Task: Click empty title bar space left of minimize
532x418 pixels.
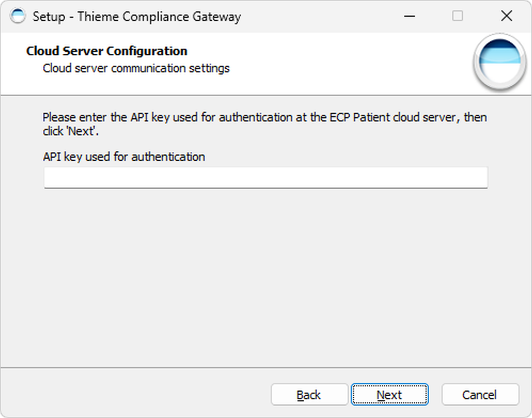Action: point(320,16)
